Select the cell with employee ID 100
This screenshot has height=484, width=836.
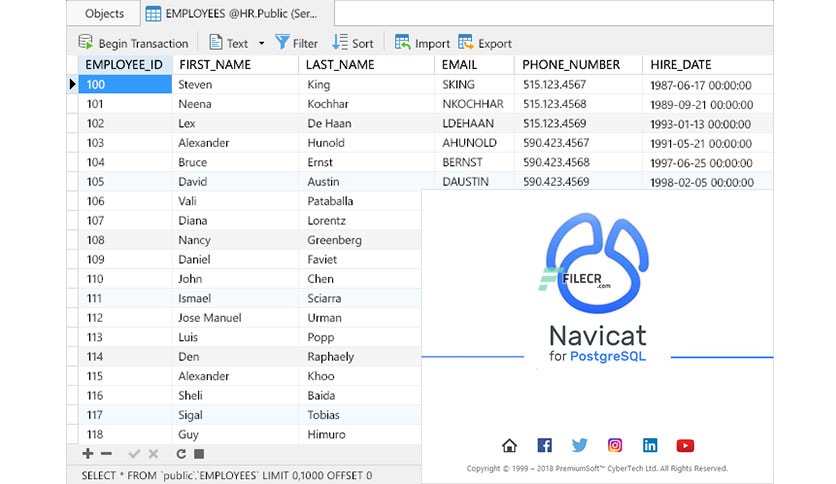(125, 84)
